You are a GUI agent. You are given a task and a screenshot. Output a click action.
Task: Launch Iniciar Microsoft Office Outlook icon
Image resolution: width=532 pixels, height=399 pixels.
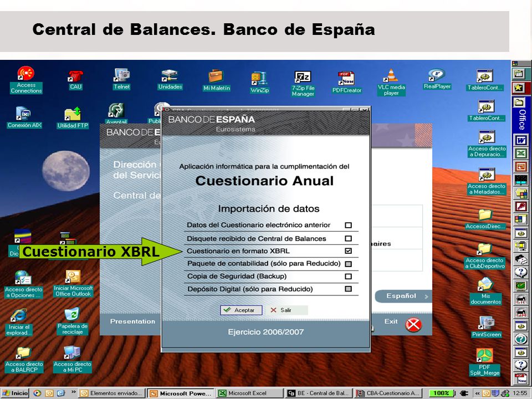pyautogui.click(x=73, y=284)
